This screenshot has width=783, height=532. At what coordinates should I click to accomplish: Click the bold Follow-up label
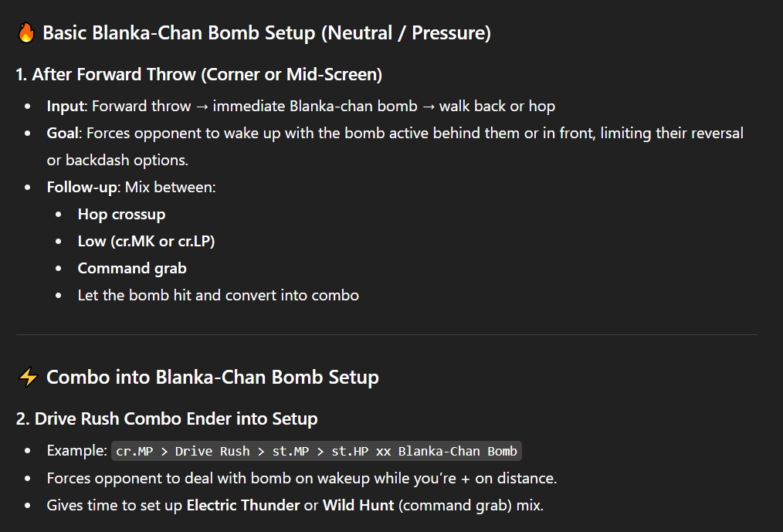coord(82,188)
